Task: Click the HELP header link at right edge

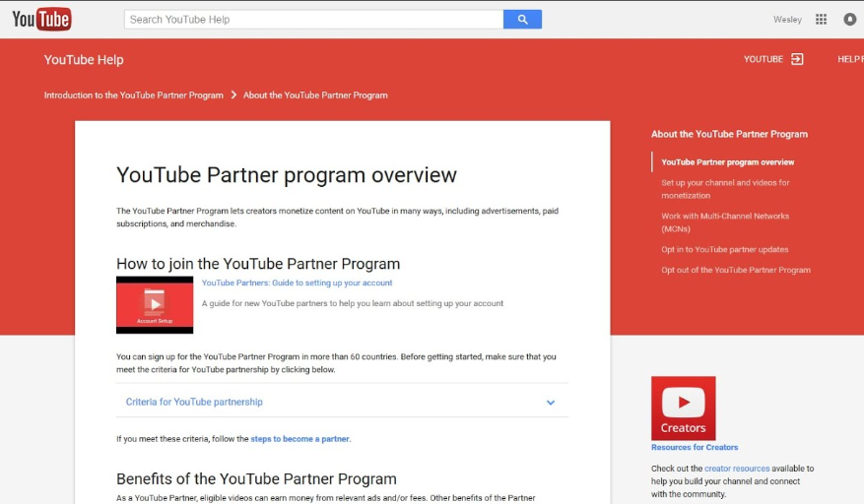Action: (850, 59)
